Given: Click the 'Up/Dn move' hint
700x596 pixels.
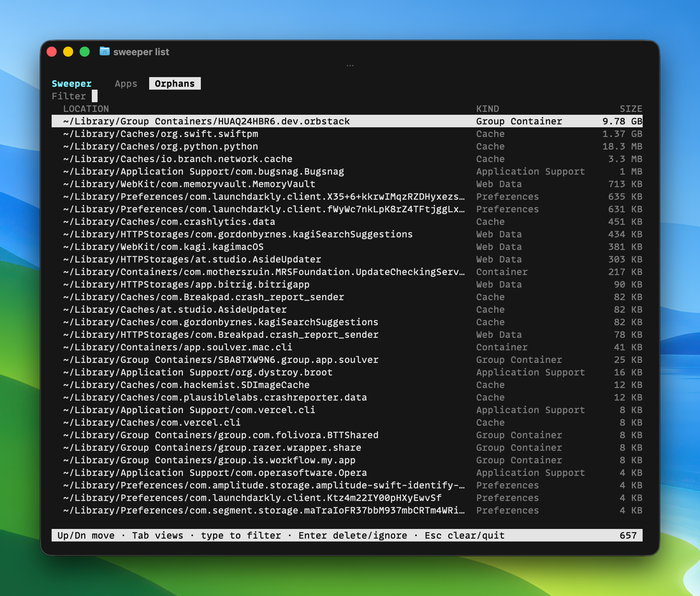Looking at the screenshot, I should [x=86, y=535].
